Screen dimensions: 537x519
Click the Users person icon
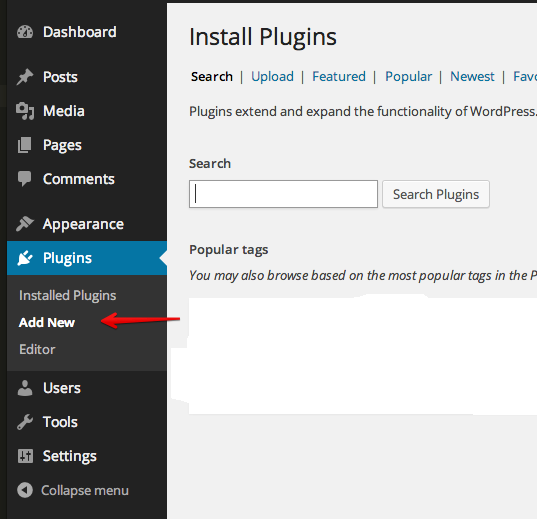pyautogui.click(x=25, y=388)
